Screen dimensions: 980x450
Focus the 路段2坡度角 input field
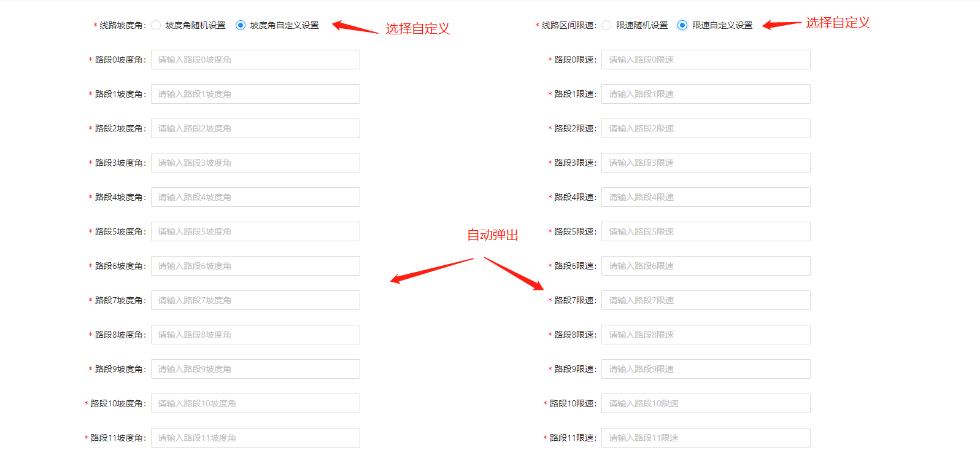(x=255, y=128)
